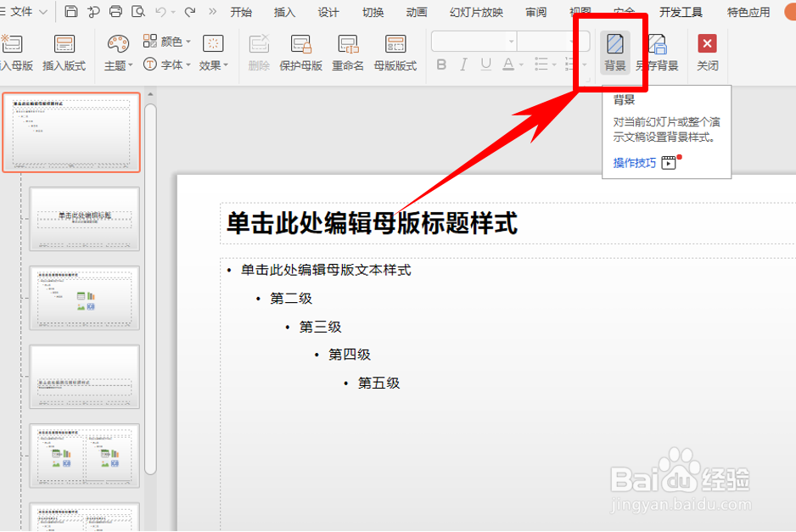
Task: Switch to the 设计 tab
Action: [x=328, y=12]
